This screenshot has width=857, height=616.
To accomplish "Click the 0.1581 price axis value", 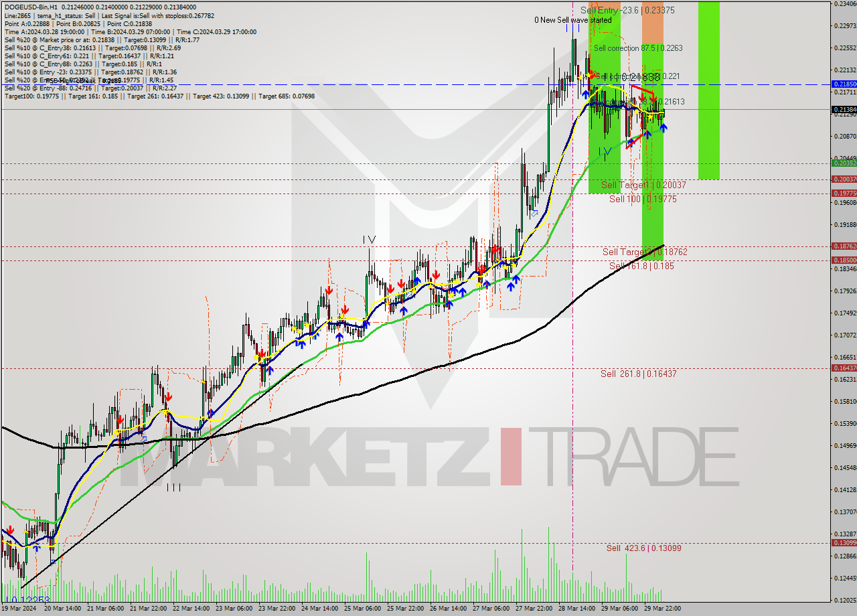I will coord(844,402).
